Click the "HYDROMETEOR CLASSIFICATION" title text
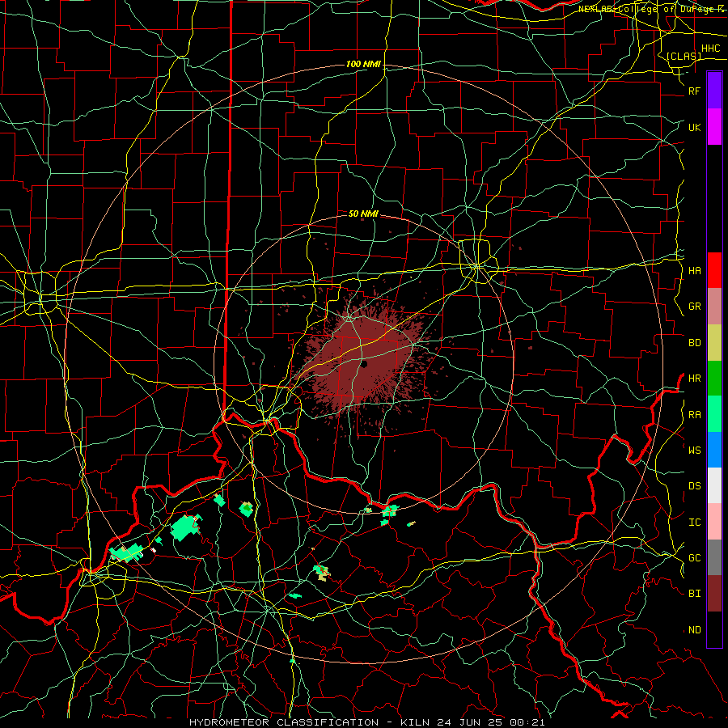 click(x=284, y=722)
